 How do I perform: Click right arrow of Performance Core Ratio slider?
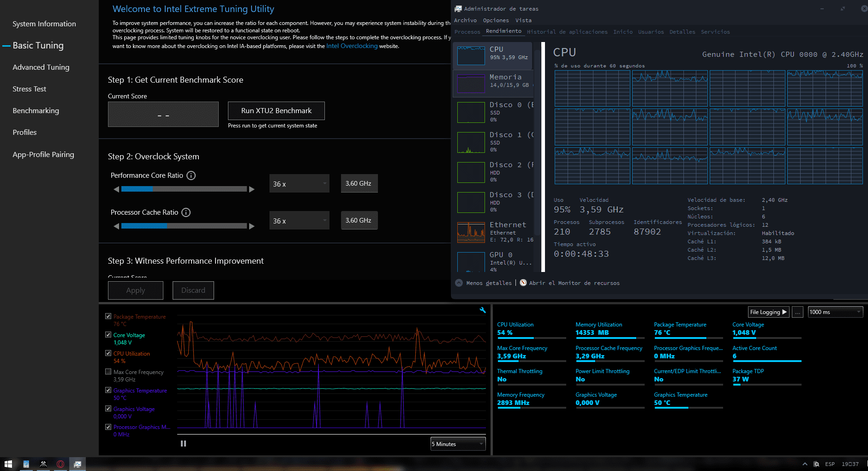[x=252, y=189]
